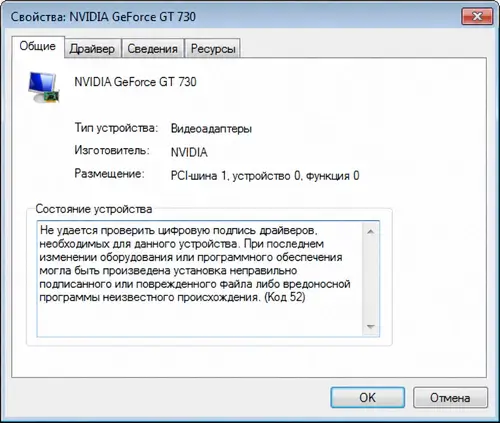Screen dimensions: 500x423
Task: Select the Ресурсы tab
Action: pyautogui.click(x=213, y=49)
